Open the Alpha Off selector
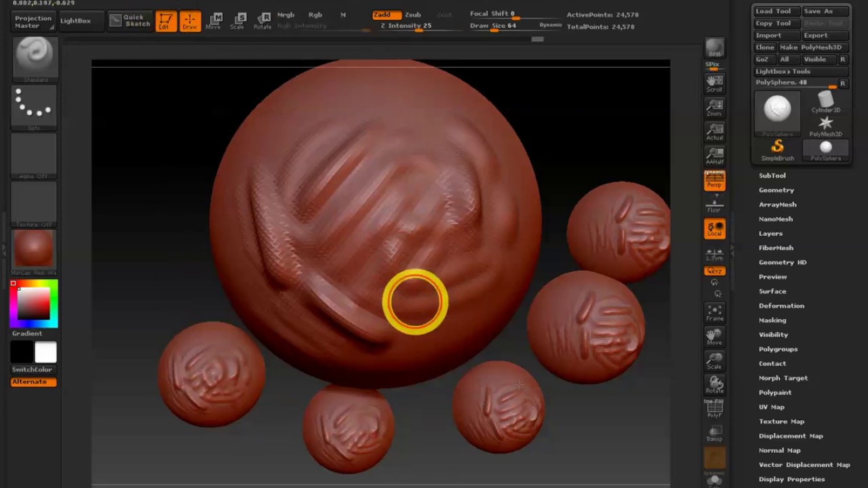 pos(34,157)
